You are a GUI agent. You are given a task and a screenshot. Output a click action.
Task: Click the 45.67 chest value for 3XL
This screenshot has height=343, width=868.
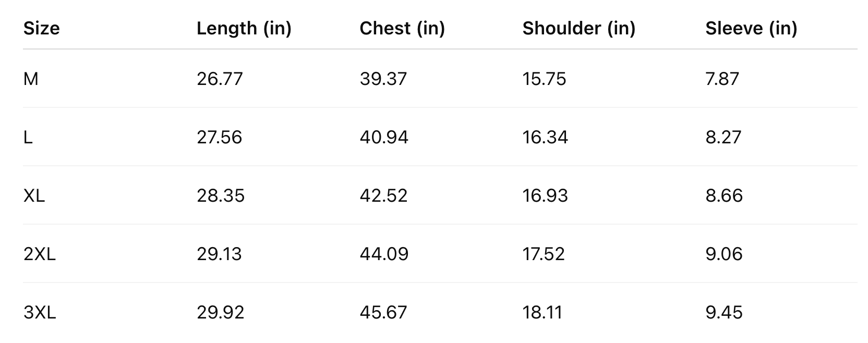(x=383, y=312)
